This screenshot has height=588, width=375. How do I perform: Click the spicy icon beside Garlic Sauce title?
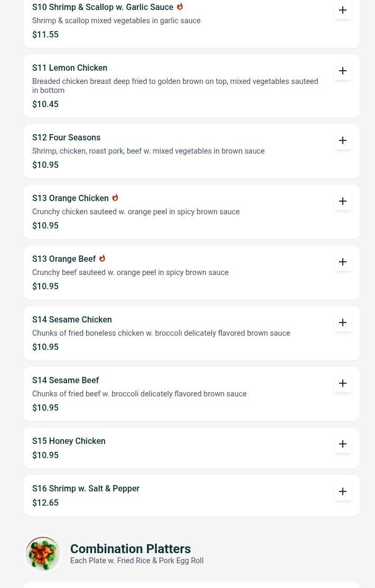(180, 7)
